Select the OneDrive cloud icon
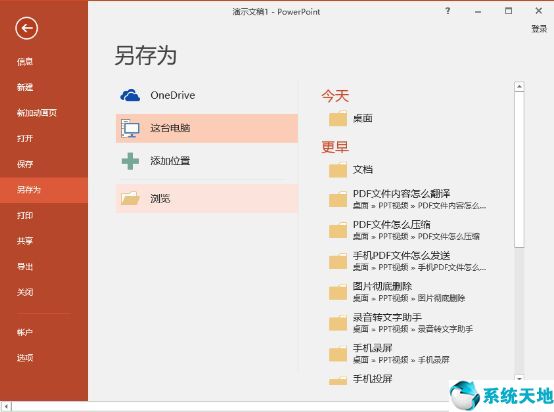The height and width of the screenshot is (412, 554). (x=130, y=95)
